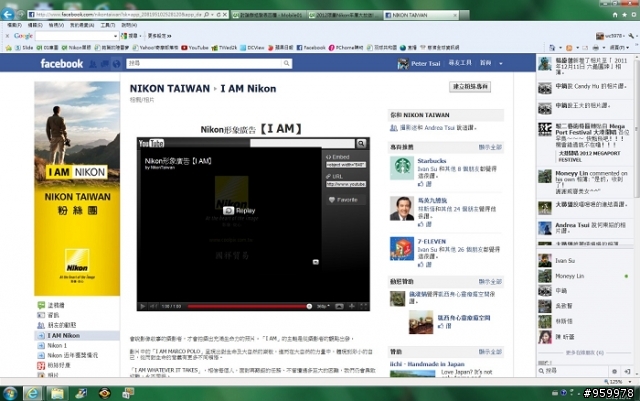Switch to the 2012 Nikon browser tab

pyautogui.click(x=345, y=15)
